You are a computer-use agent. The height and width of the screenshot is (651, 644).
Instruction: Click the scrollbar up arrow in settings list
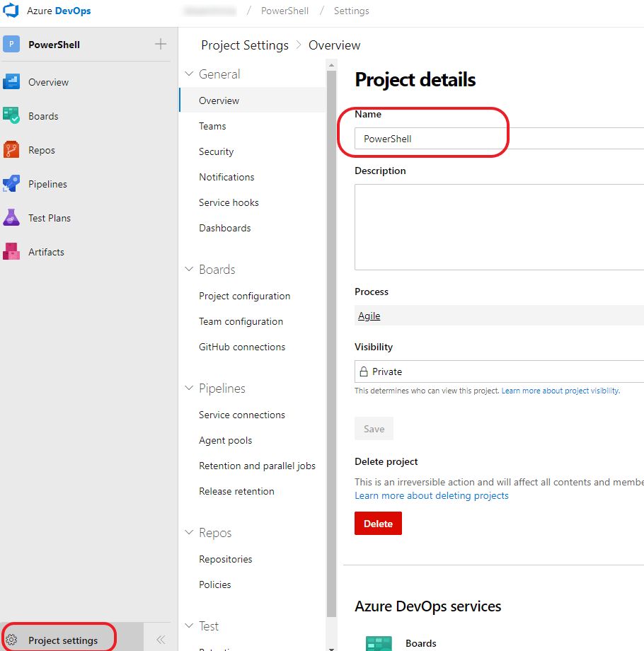[x=331, y=65]
